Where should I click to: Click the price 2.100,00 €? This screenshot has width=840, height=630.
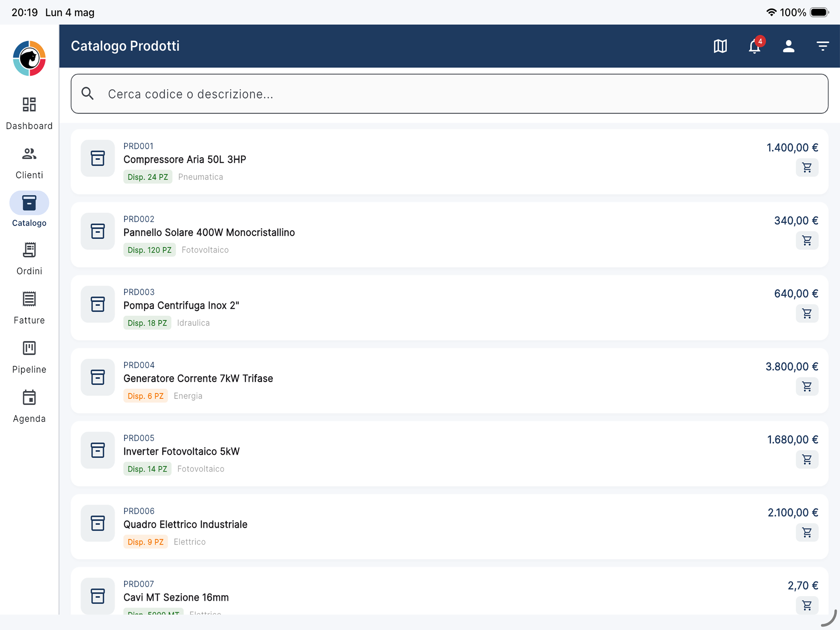click(793, 512)
